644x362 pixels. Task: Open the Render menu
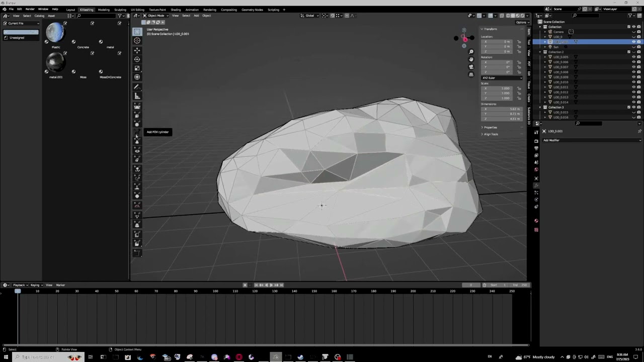[30, 9]
